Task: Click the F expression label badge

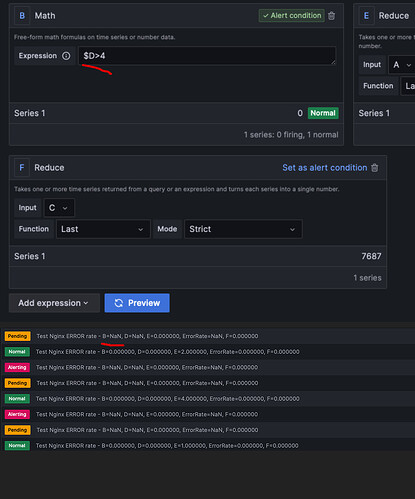Action: pyautogui.click(x=22, y=168)
